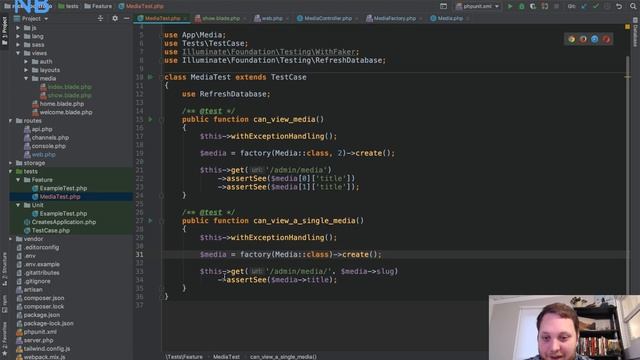Open preview in Safari browser icon

(595, 39)
